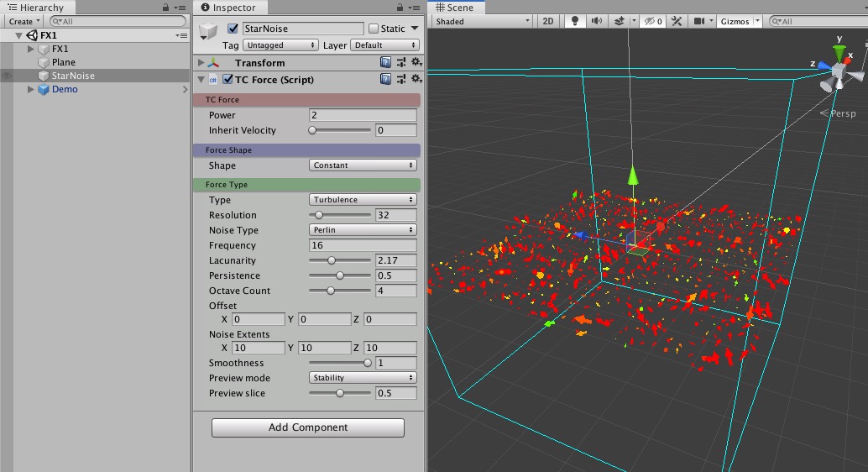Open Transform gear settings menu

416,63
